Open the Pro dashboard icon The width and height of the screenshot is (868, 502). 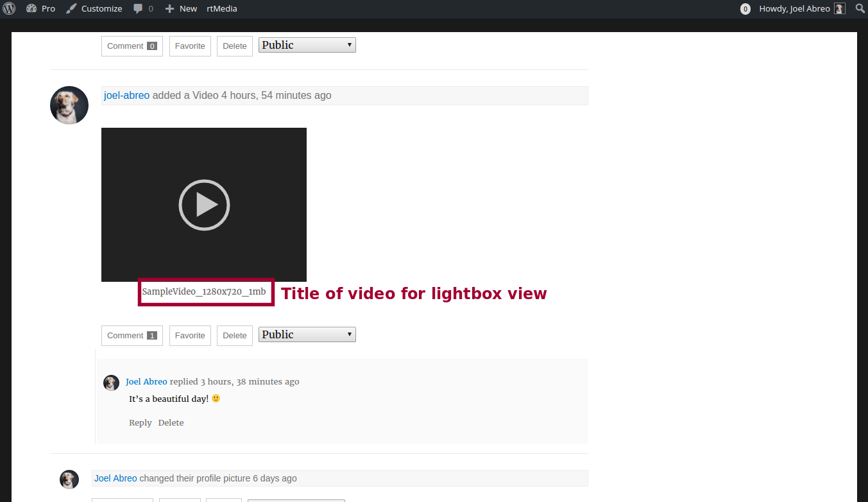(31, 8)
